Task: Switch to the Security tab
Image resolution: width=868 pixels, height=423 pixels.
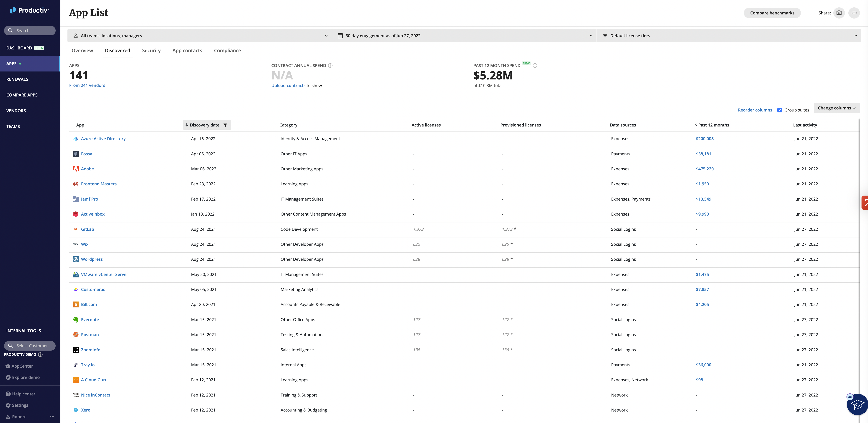Action: click(151, 51)
